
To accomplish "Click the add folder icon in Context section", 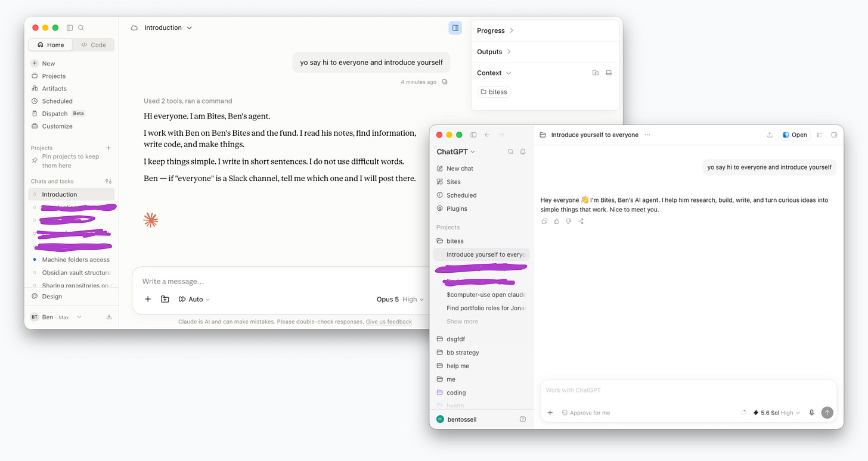I will (595, 73).
